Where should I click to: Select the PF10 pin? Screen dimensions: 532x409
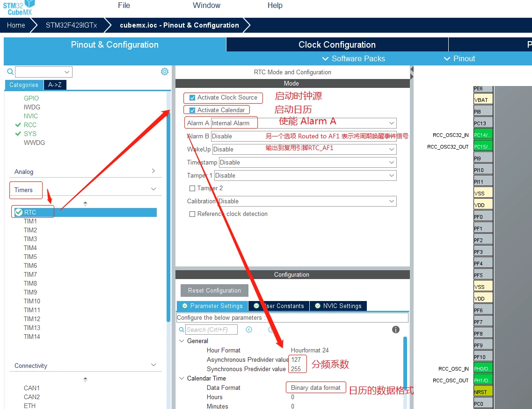click(483, 357)
